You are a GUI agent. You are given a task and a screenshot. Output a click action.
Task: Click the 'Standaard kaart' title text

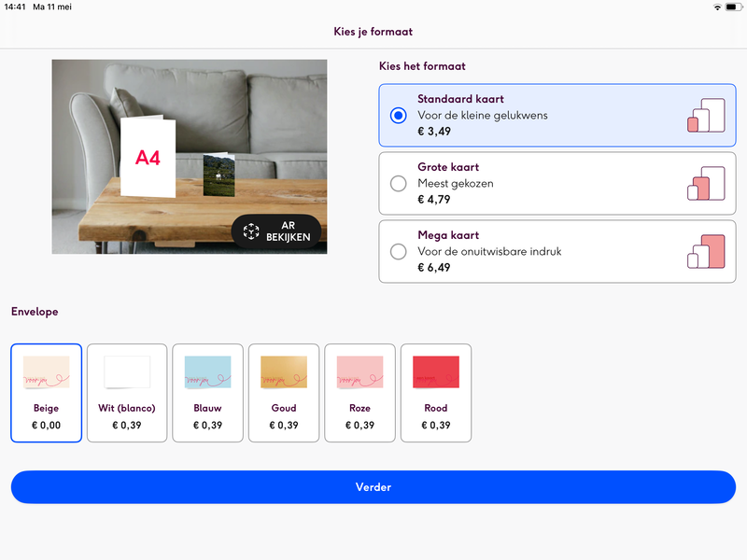460,99
